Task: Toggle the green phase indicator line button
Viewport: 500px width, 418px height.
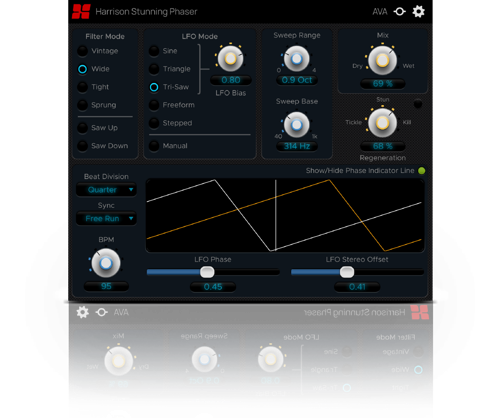Action: [x=422, y=171]
